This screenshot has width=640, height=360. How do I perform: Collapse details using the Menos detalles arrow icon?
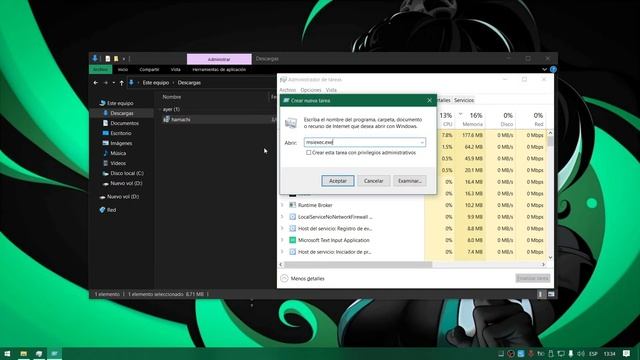pos(284,278)
